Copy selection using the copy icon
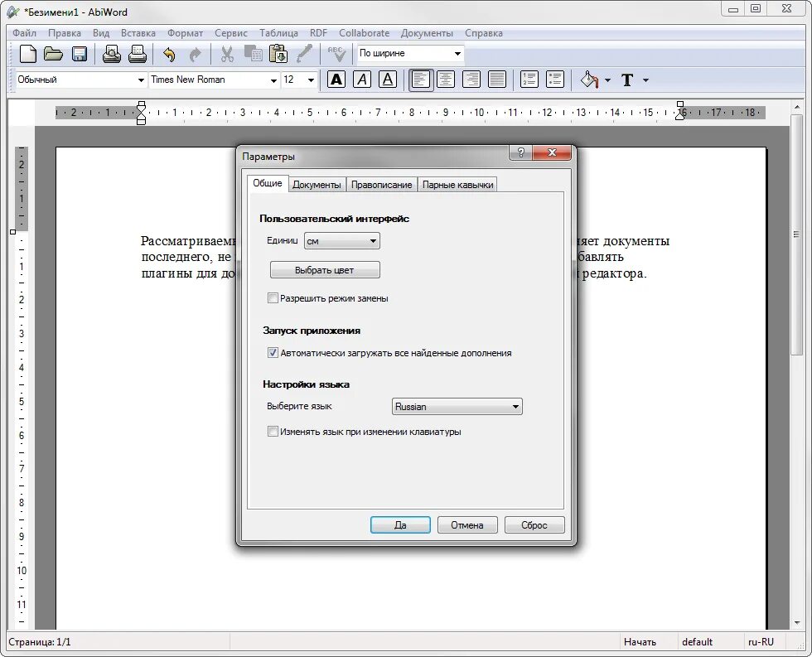 pyautogui.click(x=253, y=54)
